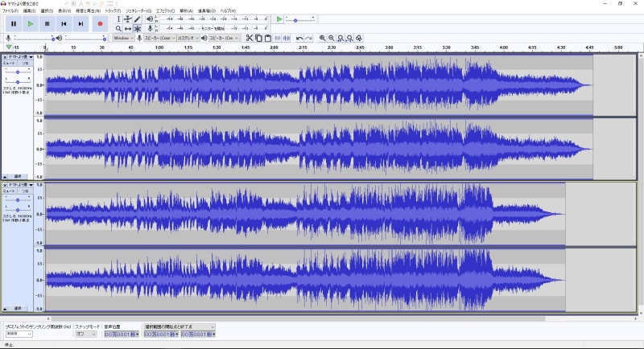Collapse the first track using arrow

click(5, 176)
